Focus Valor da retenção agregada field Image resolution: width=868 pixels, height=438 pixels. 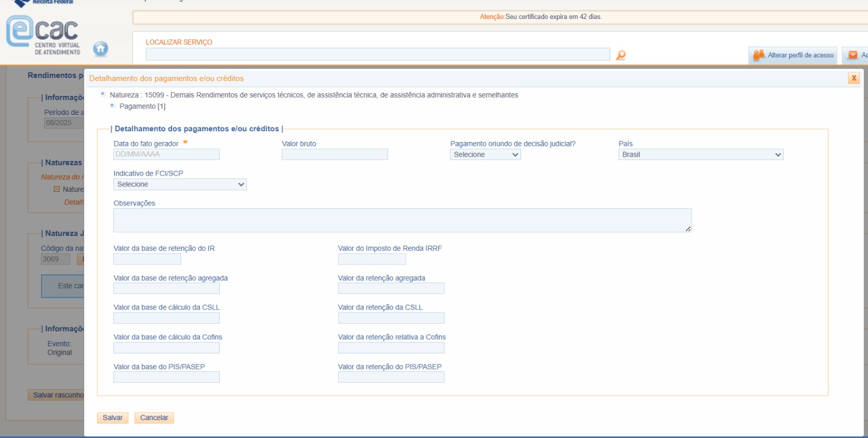[x=391, y=288]
